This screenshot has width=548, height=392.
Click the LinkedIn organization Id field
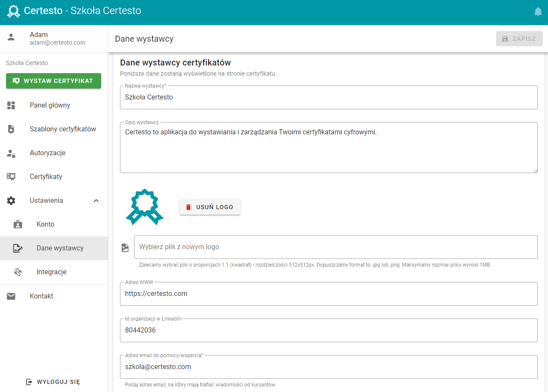pyautogui.click(x=329, y=330)
